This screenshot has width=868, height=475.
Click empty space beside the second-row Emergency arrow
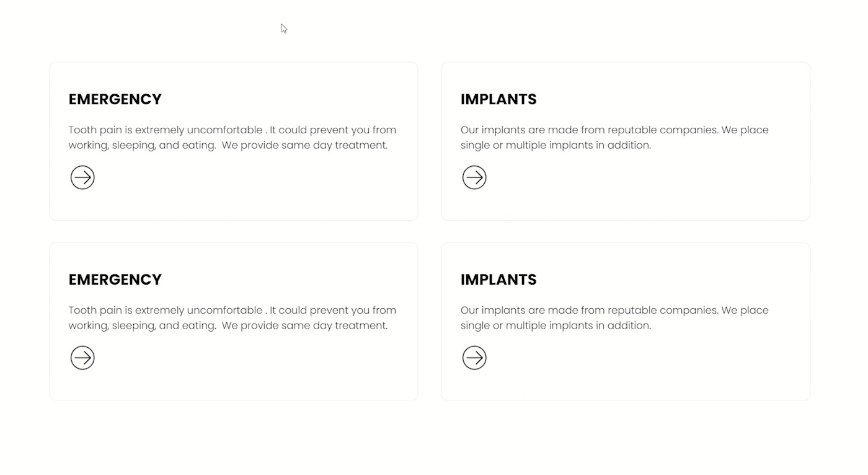click(x=248, y=358)
